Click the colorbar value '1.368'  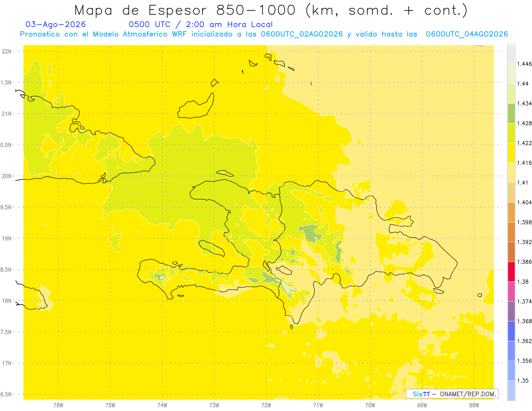(x=524, y=321)
